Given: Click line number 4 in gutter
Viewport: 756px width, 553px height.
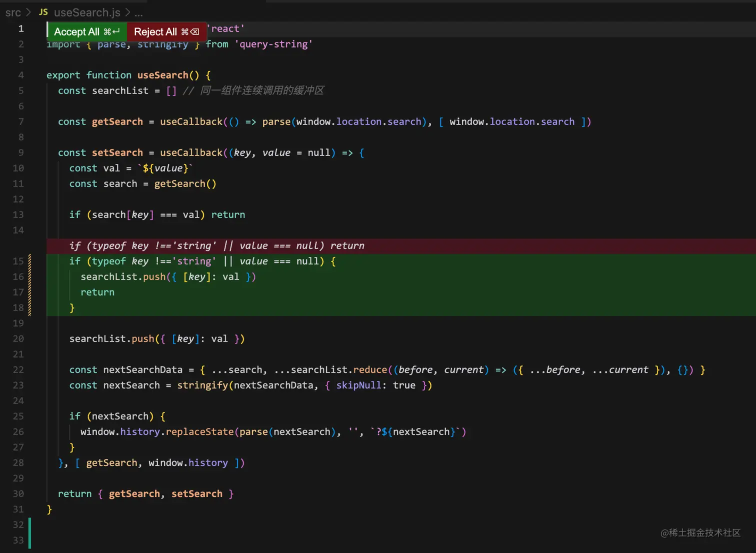Looking at the screenshot, I should click(x=20, y=75).
